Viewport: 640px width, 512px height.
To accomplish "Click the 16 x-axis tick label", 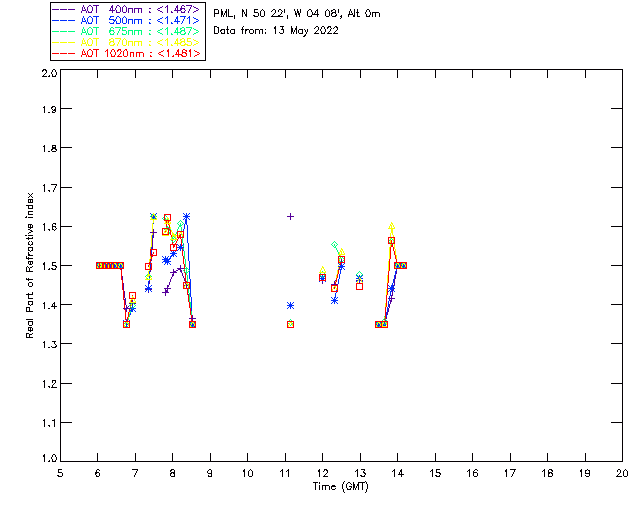I will (472, 473).
